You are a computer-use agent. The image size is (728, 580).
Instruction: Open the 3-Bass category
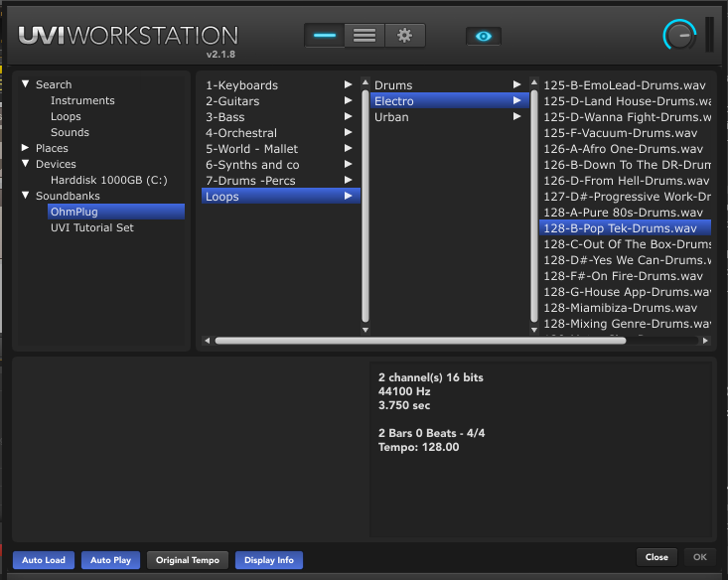(280, 117)
